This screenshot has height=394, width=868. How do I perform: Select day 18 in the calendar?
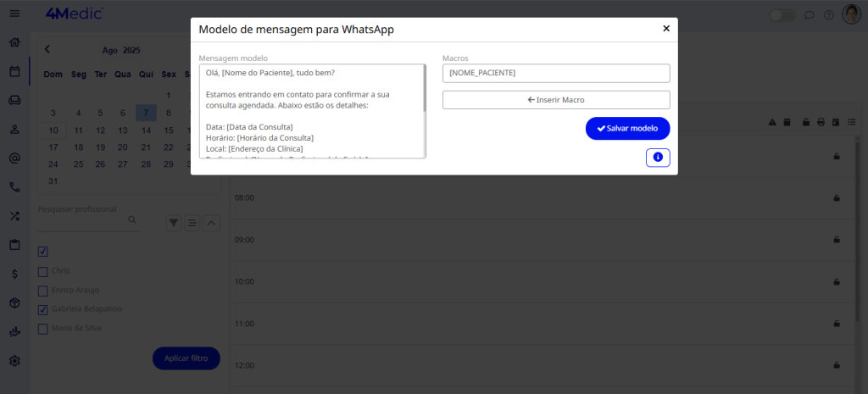point(79,147)
